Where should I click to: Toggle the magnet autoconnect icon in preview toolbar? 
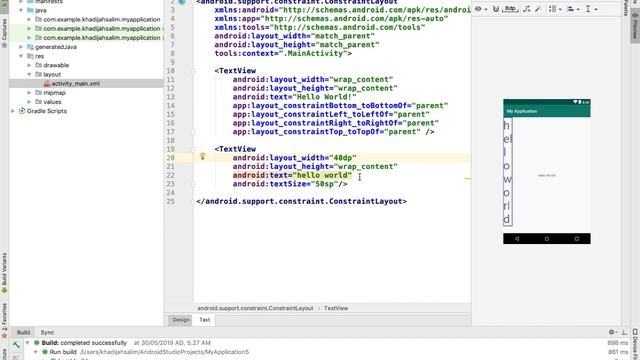(x=496, y=9)
